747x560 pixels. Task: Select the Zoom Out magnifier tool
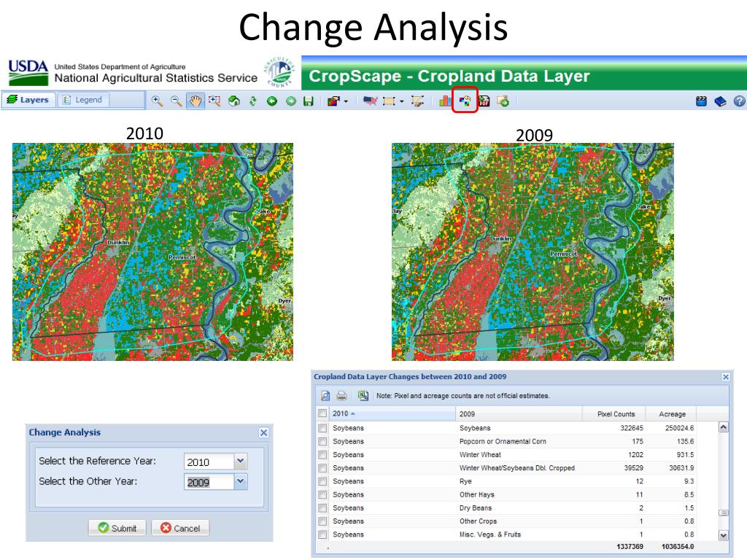point(177,101)
